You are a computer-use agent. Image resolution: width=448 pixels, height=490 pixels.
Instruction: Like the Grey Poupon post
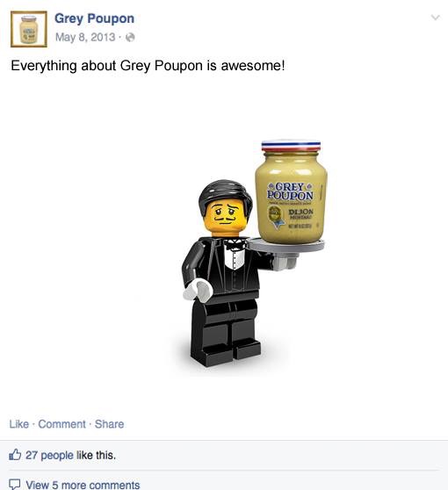[x=18, y=424]
